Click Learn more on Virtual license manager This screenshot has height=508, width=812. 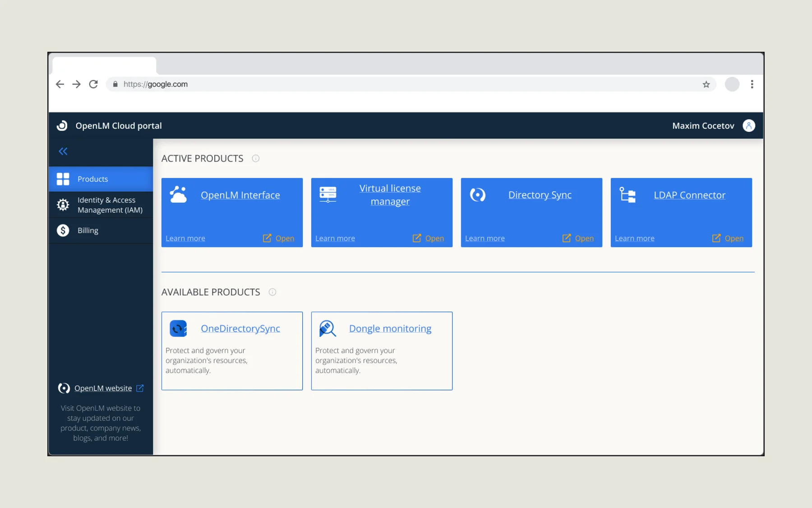[335, 238]
